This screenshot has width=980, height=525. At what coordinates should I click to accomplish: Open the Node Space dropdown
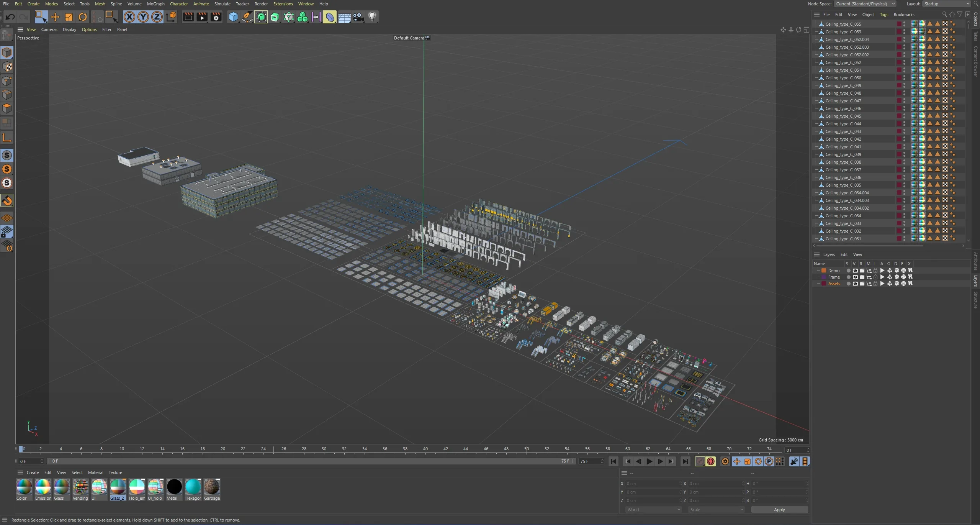[865, 4]
